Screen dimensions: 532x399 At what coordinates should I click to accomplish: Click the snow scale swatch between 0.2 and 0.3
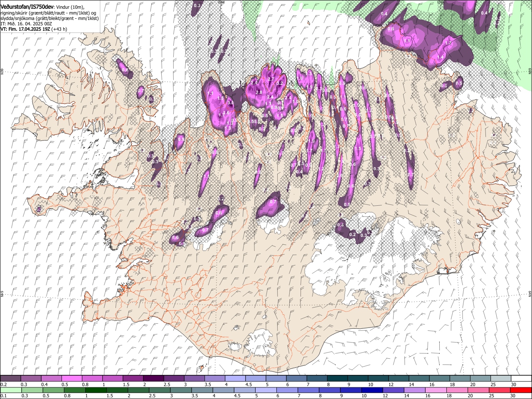tap(10, 378)
